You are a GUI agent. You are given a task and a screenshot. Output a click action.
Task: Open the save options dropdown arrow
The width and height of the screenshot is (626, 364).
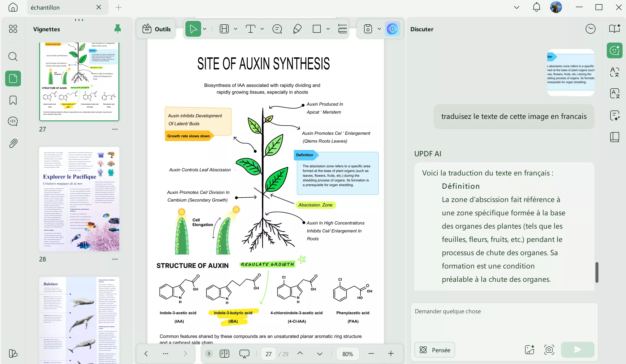[x=379, y=29]
